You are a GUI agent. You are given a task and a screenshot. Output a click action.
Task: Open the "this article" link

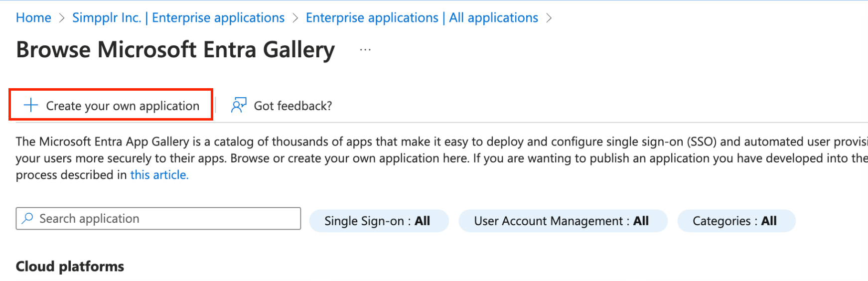pos(159,175)
